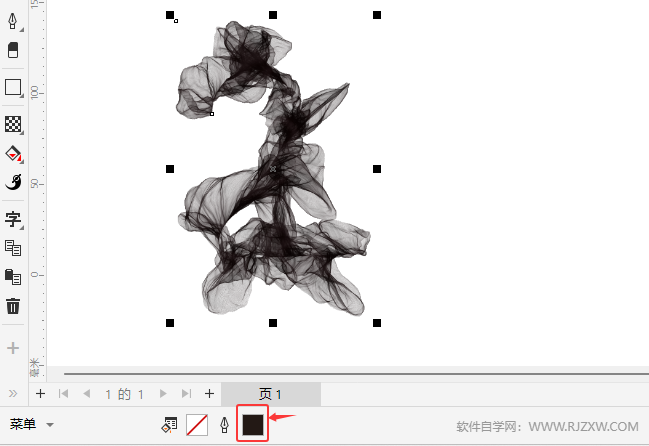Select the Eraser tool
Screen dimensions: 649x446
[x=13, y=50]
